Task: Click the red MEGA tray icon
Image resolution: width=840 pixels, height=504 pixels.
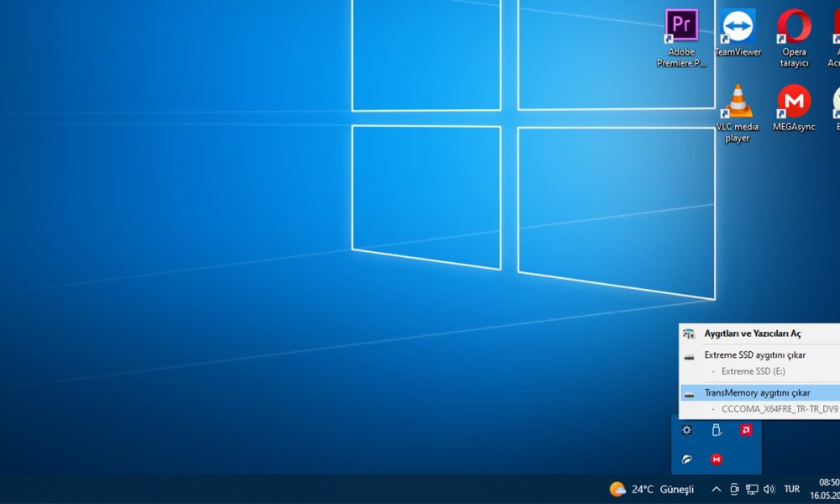Action: [717, 459]
